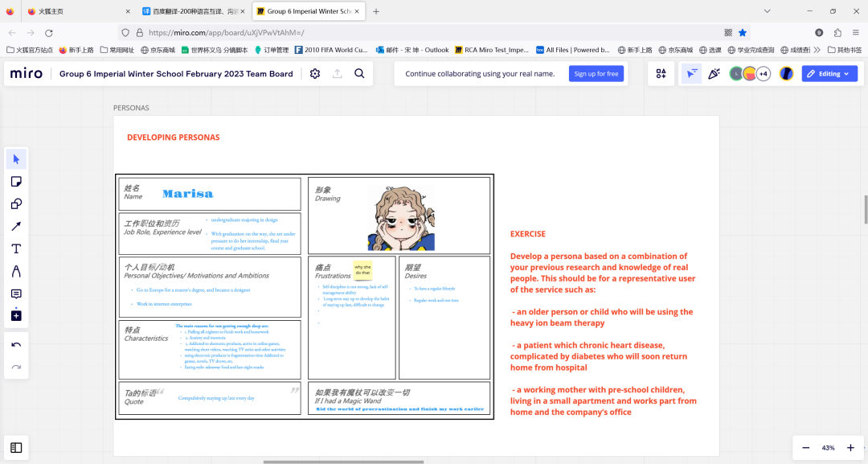Select the shapes tool in left toolbar
The width and height of the screenshot is (868, 464).
[x=16, y=204]
